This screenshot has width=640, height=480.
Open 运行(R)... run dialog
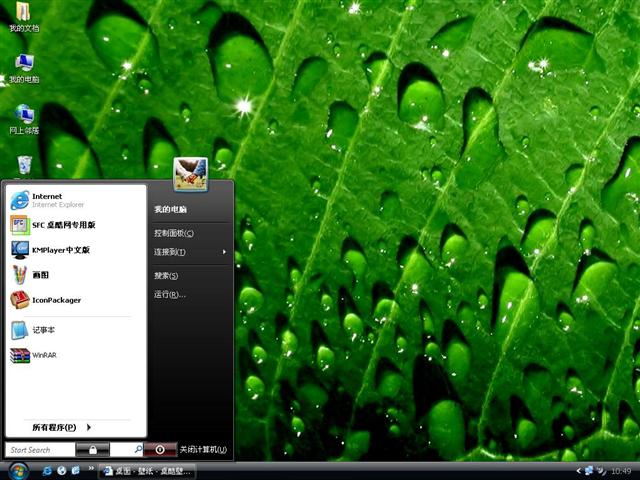pyautogui.click(x=169, y=294)
